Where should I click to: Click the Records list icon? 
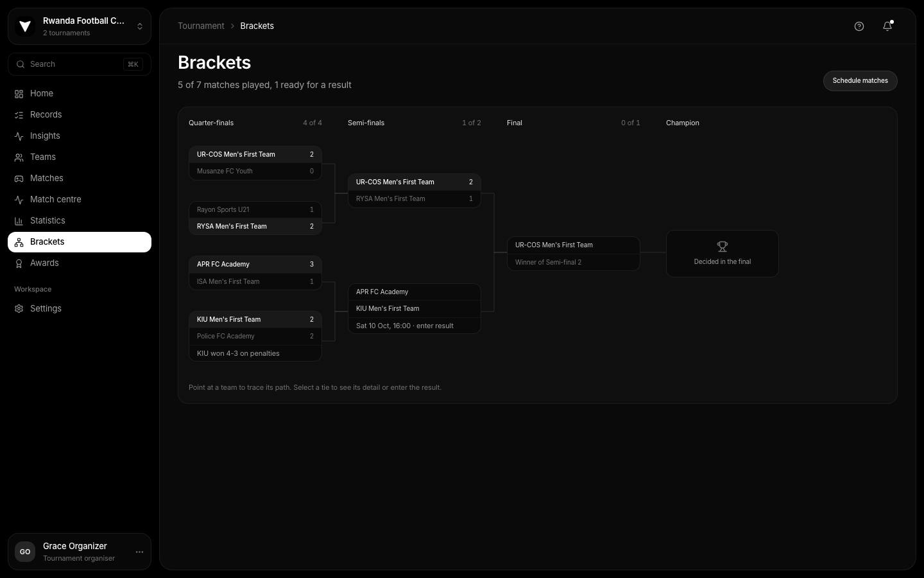click(x=19, y=115)
